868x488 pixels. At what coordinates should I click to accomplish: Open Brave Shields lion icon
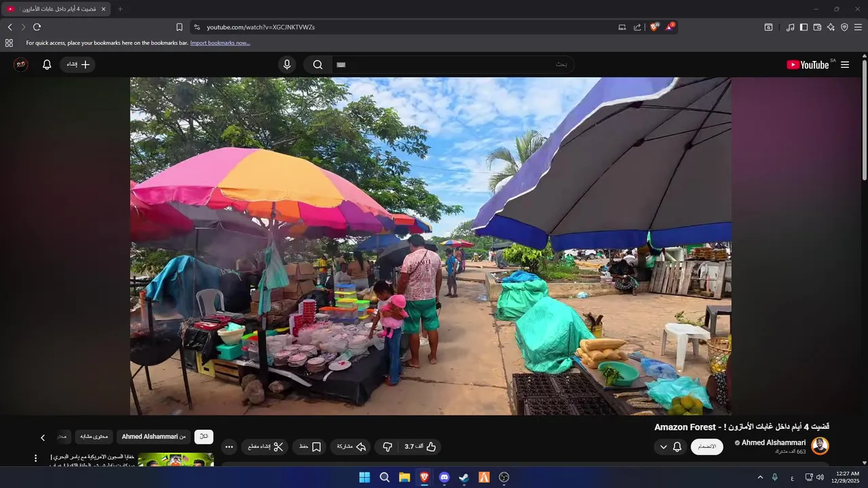tap(654, 27)
